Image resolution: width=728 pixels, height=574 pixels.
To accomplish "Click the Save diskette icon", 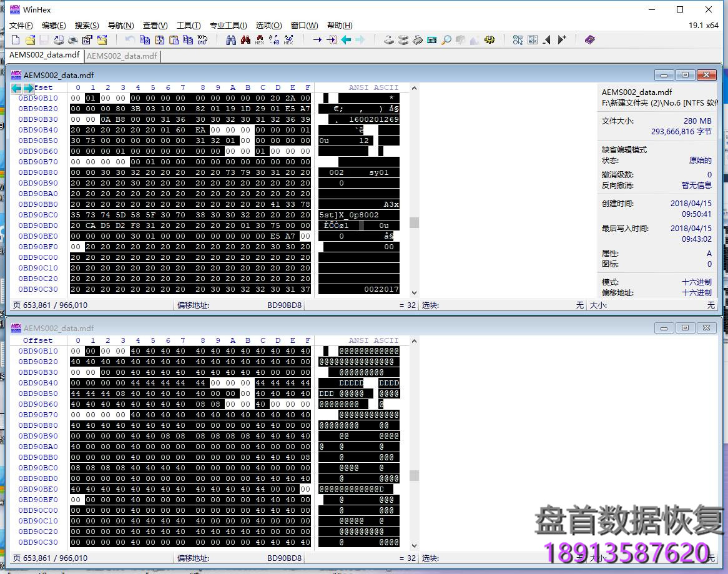I will (x=44, y=39).
